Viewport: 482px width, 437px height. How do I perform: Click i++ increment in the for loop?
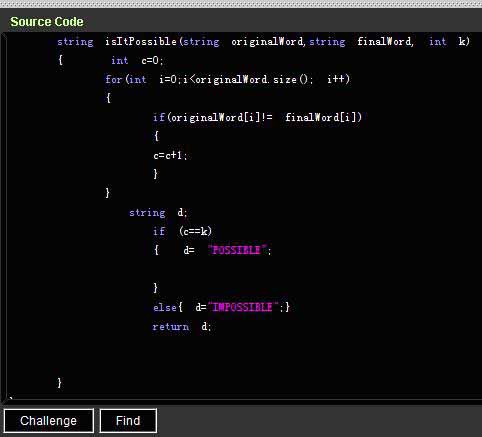tap(336, 79)
